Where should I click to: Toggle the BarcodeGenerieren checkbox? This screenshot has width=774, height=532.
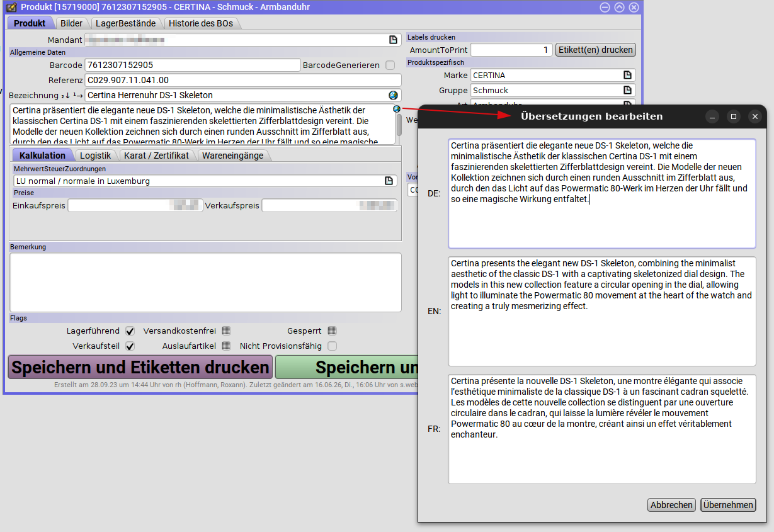(x=390, y=65)
